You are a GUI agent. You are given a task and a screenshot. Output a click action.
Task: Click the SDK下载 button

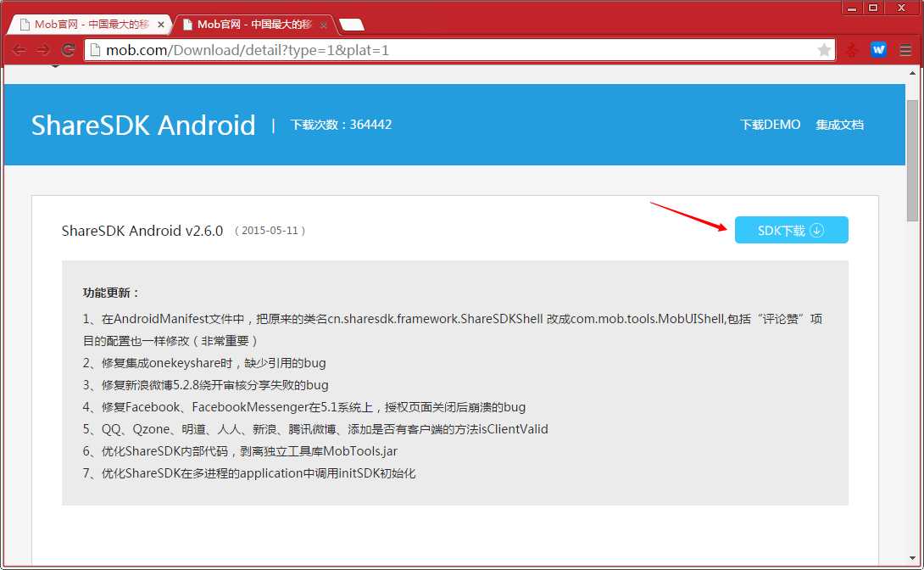[x=792, y=230]
